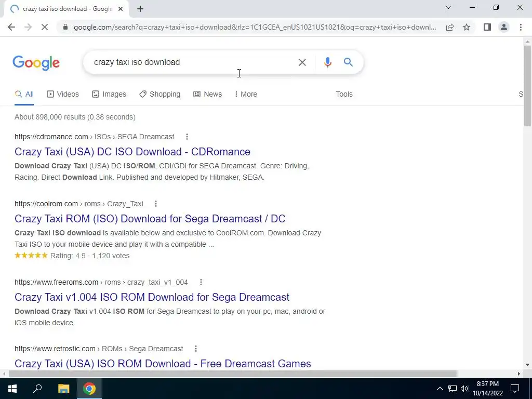Click the 1,120 votes rating text
Image resolution: width=532 pixels, height=399 pixels.
pos(111,256)
